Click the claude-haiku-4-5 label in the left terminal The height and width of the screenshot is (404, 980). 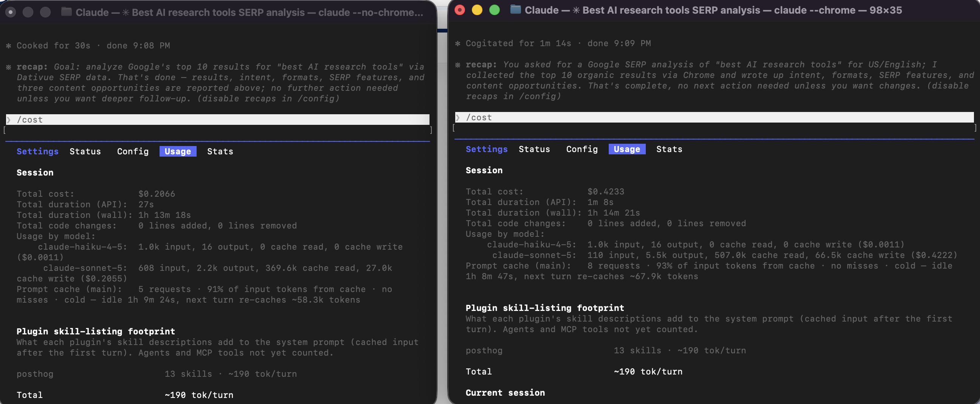coord(82,247)
